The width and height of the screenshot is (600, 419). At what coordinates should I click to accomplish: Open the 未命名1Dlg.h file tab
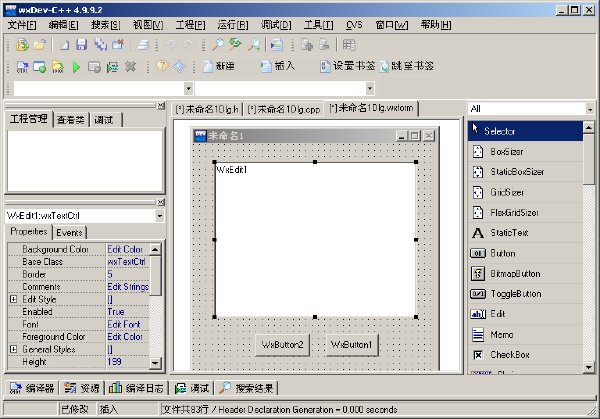pyautogui.click(x=207, y=109)
